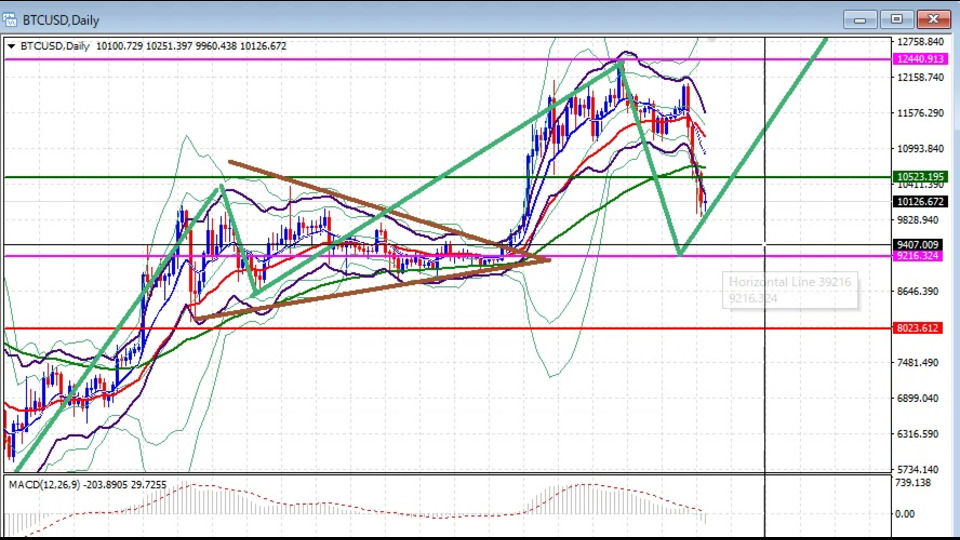960x540 pixels.
Task: Minimize the BTCUSD,Daily chart window
Action: 860,20
